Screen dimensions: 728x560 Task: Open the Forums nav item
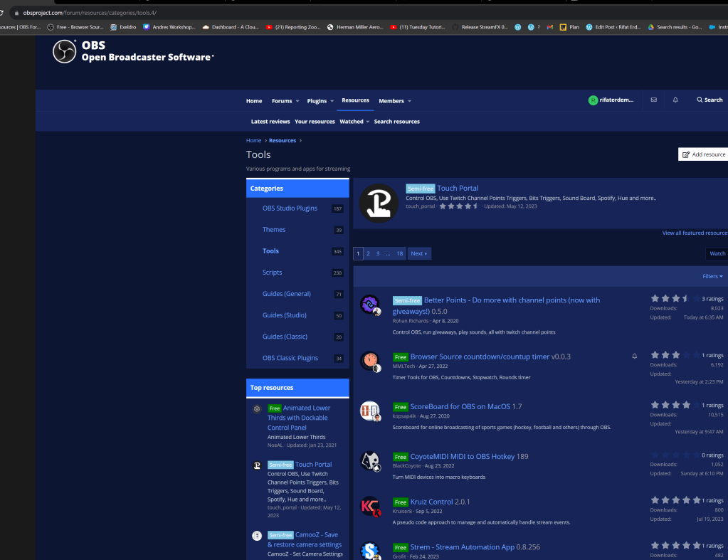[x=282, y=101]
